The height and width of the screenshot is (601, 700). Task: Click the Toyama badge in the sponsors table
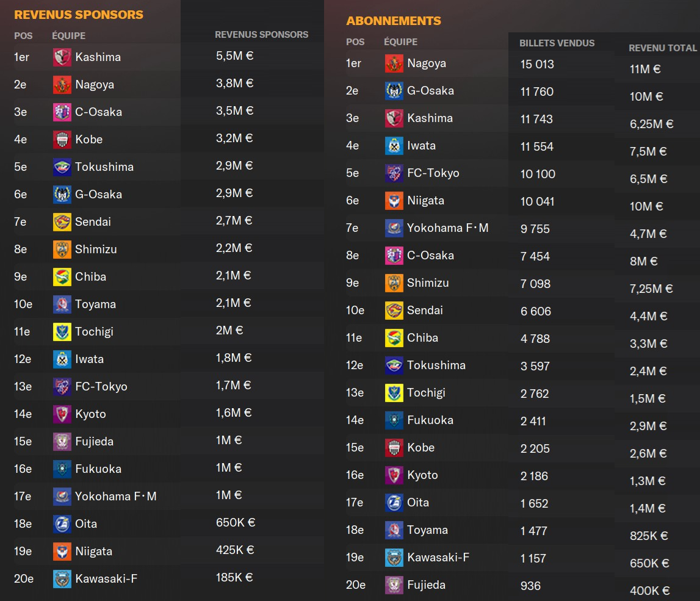click(62, 304)
